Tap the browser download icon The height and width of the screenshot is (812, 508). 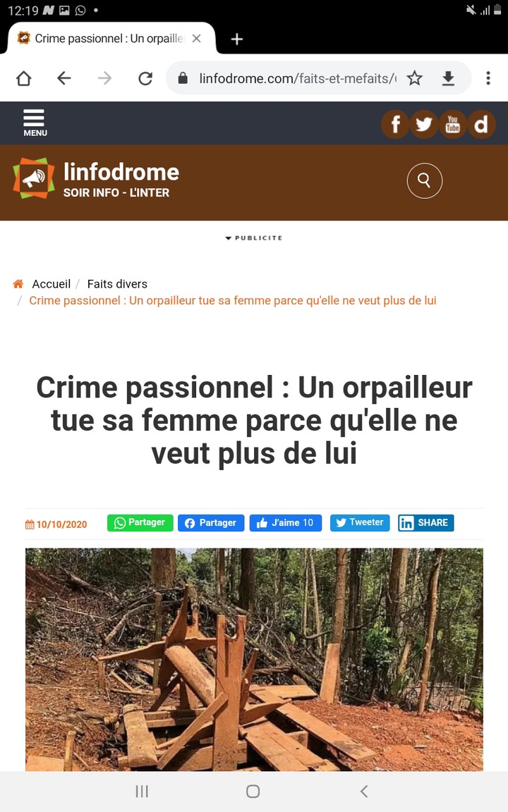[448, 78]
